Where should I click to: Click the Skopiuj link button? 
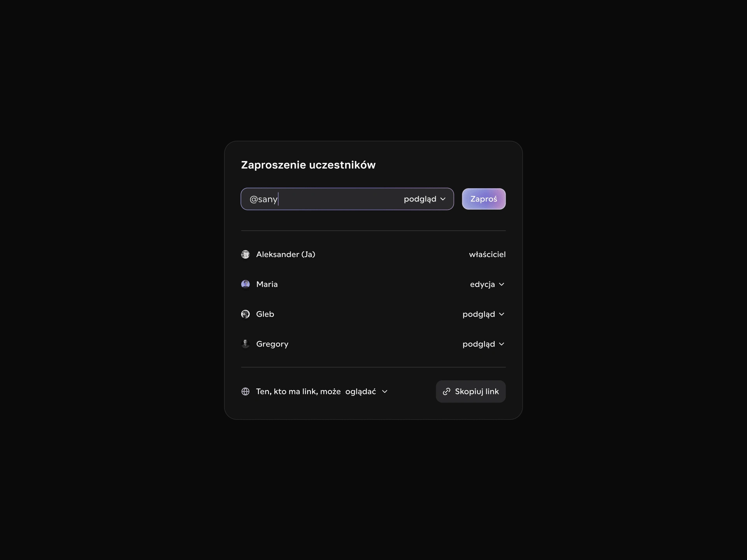point(471,392)
